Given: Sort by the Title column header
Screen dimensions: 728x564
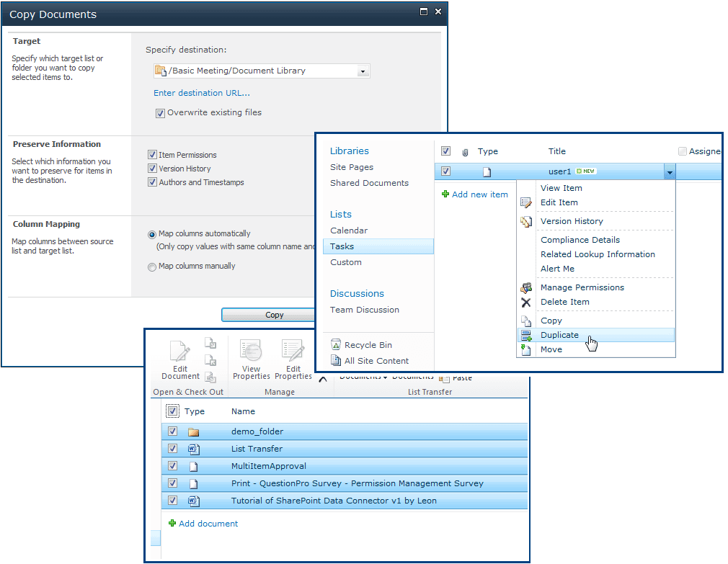Looking at the screenshot, I should coord(556,152).
